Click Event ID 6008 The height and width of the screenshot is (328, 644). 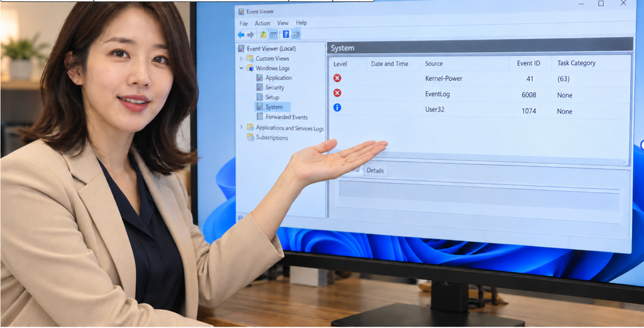pos(529,95)
